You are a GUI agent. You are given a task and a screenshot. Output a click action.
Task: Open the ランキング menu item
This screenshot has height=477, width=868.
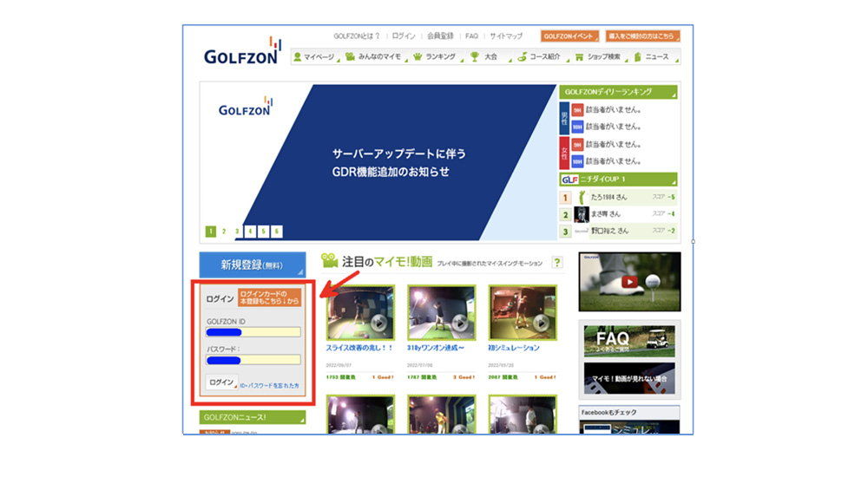[x=437, y=57]
